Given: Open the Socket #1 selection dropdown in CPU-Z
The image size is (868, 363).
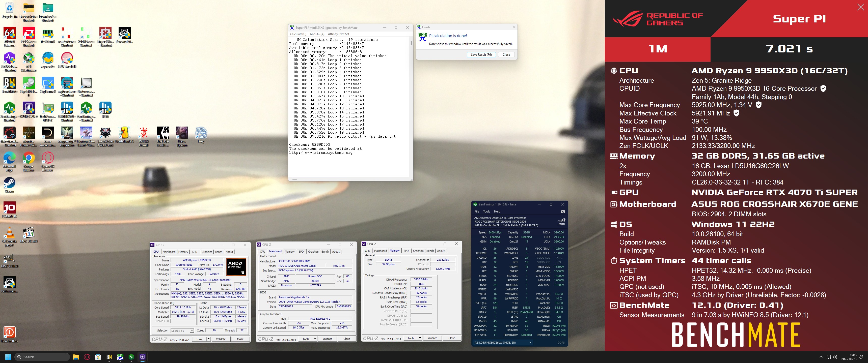Looking at the screenshot, I should click(x=182, y=331).
